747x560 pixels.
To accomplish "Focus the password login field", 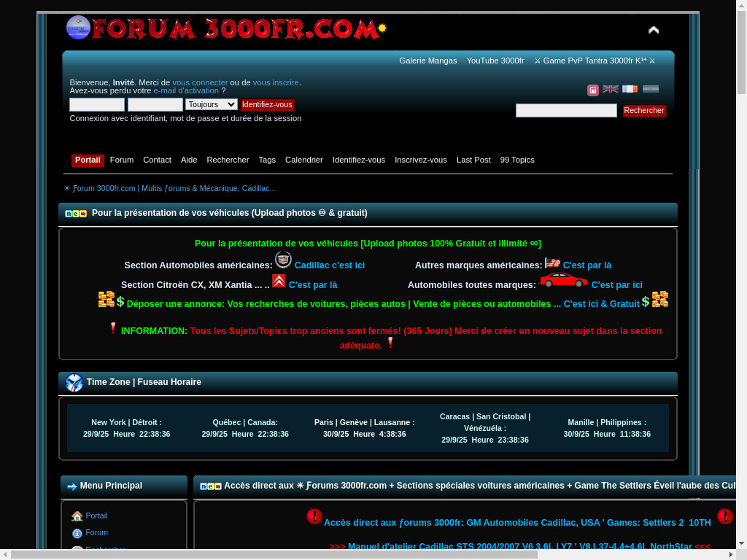I will pos(155,104).
